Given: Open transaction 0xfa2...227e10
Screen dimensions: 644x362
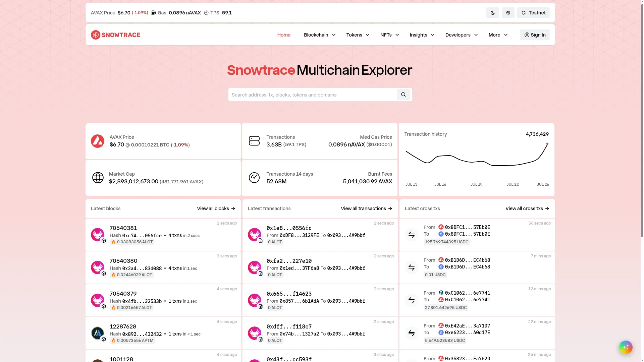Looking at the screenshot, I should click(x=289, y=261).
